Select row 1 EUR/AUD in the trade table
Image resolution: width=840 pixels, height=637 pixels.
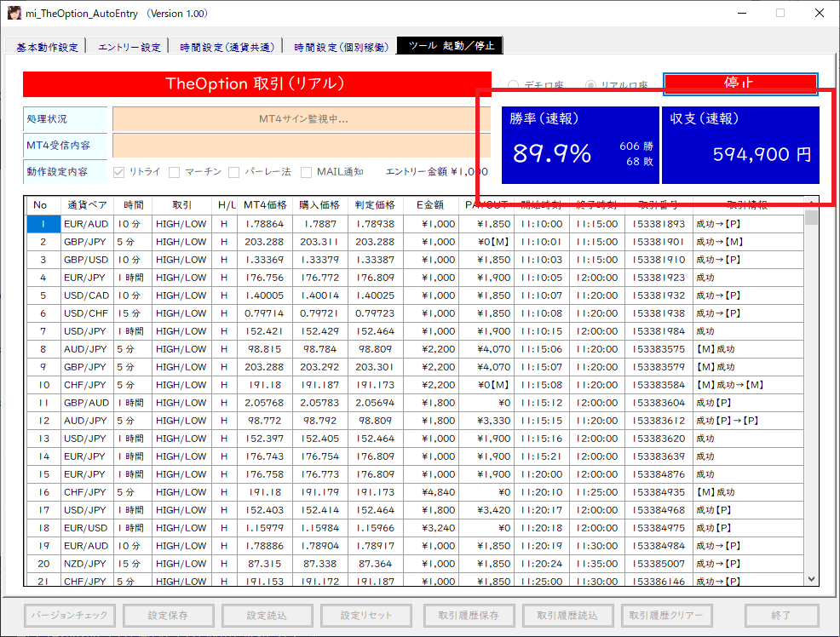pyautogui.click(x=85, y=224)
